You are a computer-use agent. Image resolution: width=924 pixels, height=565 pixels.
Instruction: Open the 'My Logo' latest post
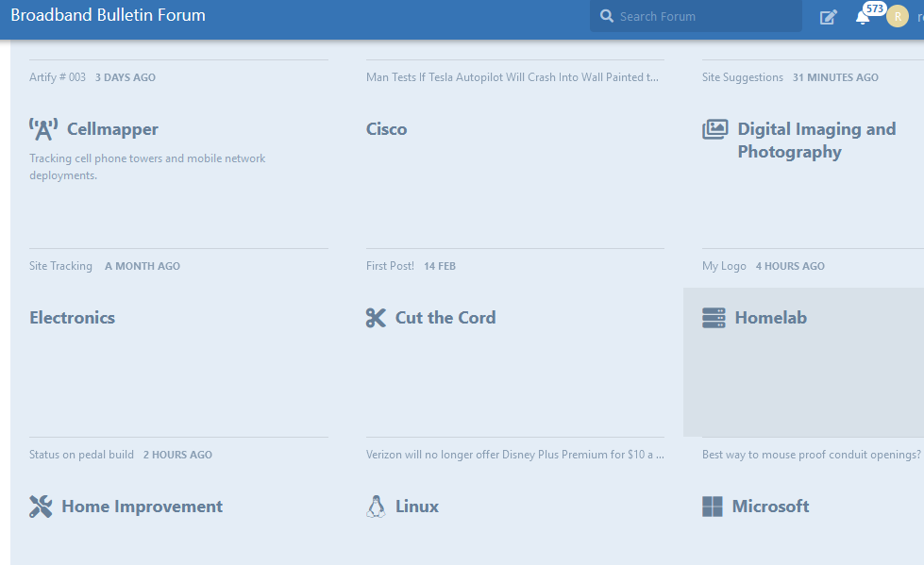(x=724, y=266)
